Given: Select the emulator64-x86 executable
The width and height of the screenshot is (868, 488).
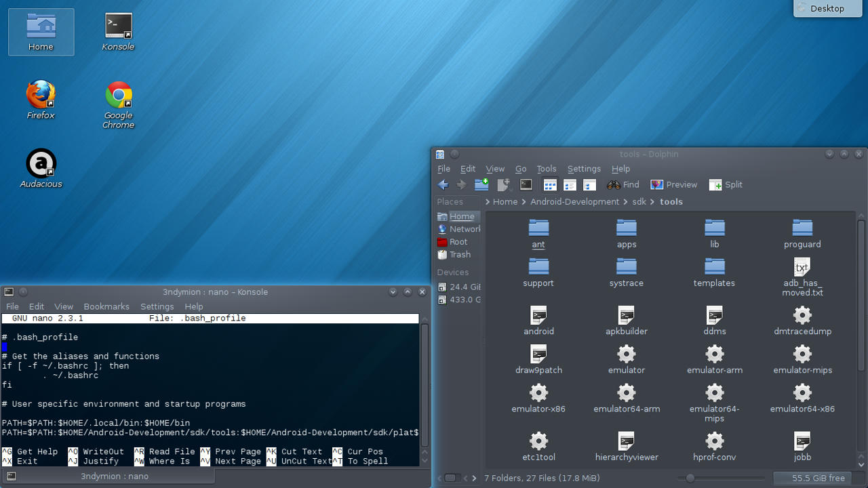Looking at the screenshot, I should click(802, 398).
